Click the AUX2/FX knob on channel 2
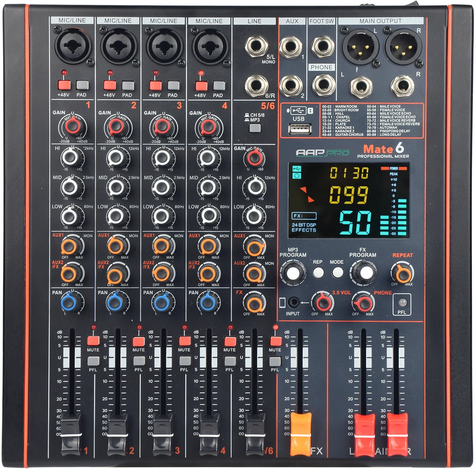476x469 pixels. click(x=115, y=275)
